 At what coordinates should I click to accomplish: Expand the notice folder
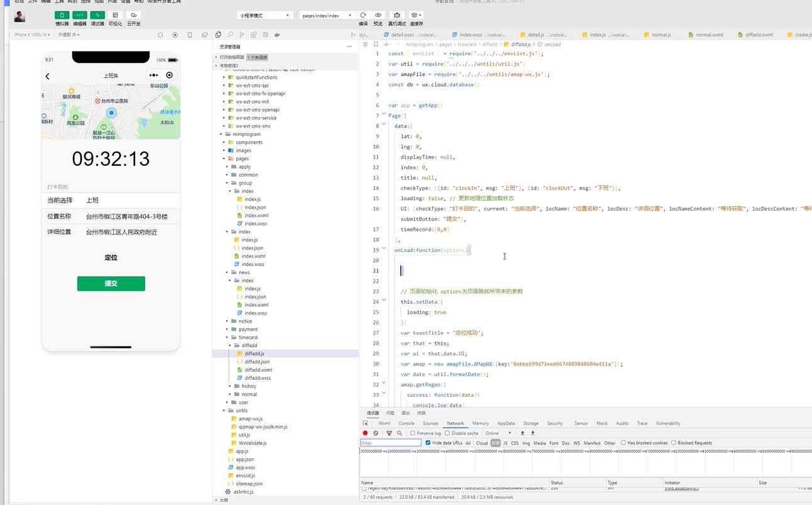point(245,321)
